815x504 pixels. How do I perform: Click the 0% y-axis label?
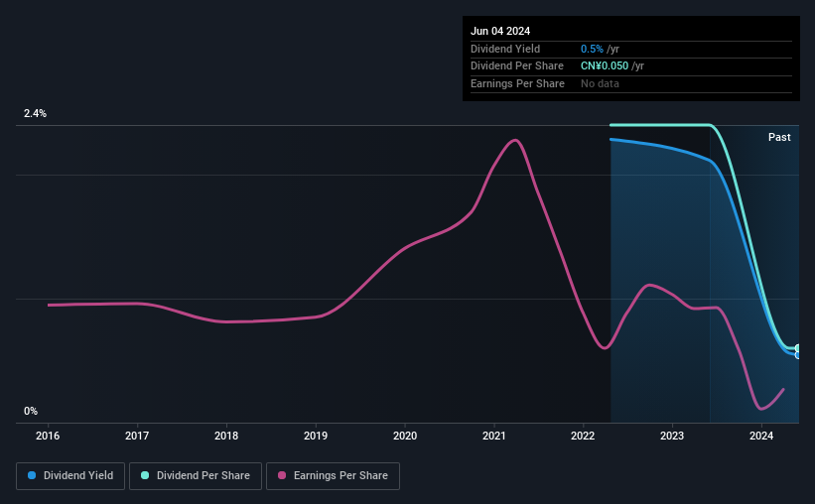click(x=31, y=411)
